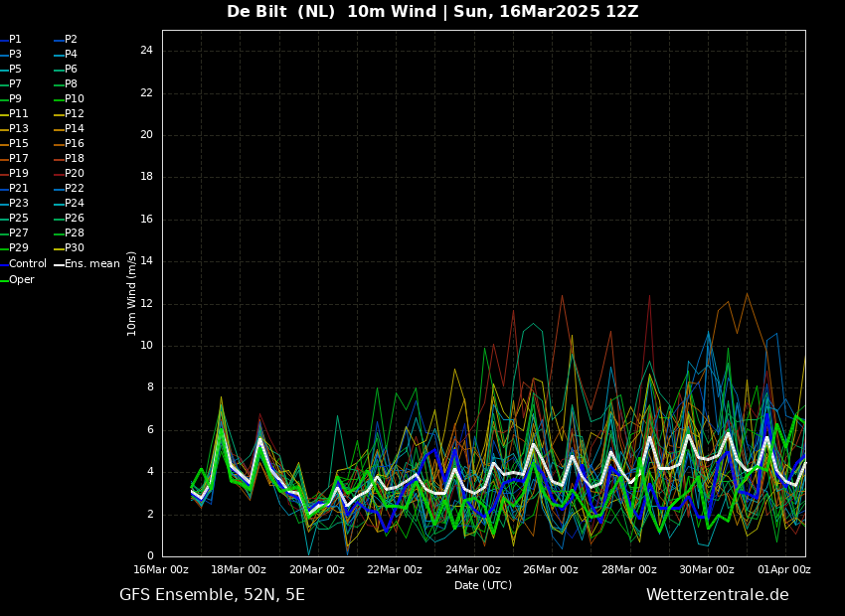The image size is (845, 616).
Task: Open the Wetterzentrale.de link
Action: 717,595
